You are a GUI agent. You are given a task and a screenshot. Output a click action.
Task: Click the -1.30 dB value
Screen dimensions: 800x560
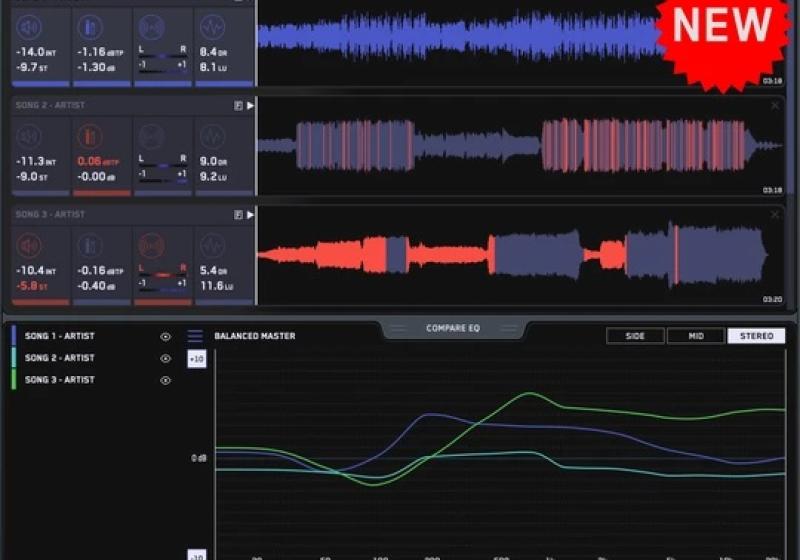[96, 67]
